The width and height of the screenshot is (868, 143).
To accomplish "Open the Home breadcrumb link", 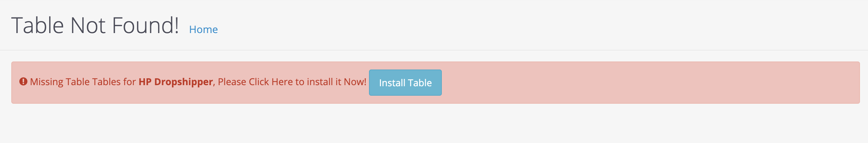I will tap(203, 29).
